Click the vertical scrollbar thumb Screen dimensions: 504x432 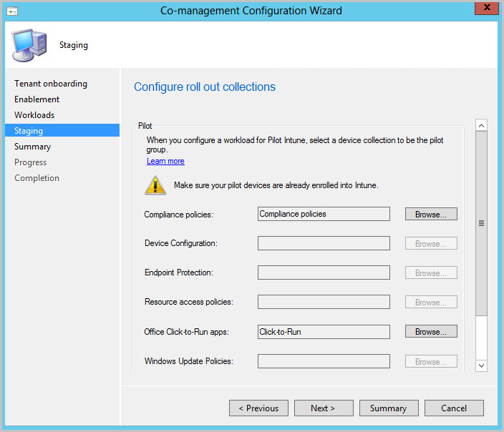tap(481, 223)
